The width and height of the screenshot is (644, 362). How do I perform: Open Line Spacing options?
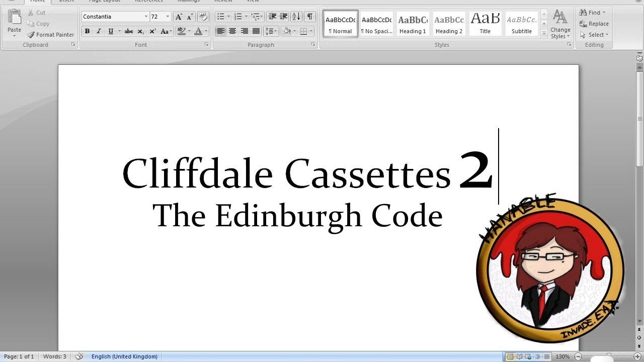[x=271, y=31]
